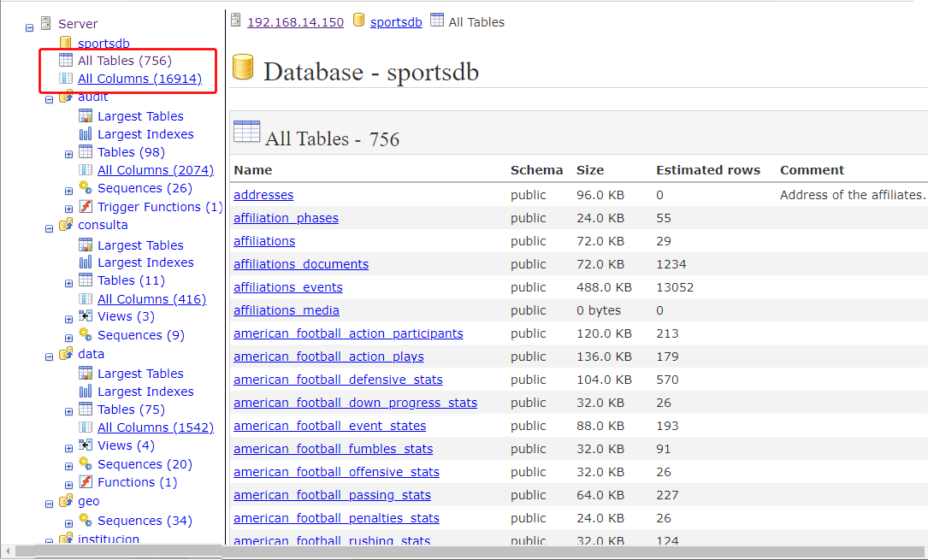Click the 488.0 KB size cell

click(x=604, y=287)
